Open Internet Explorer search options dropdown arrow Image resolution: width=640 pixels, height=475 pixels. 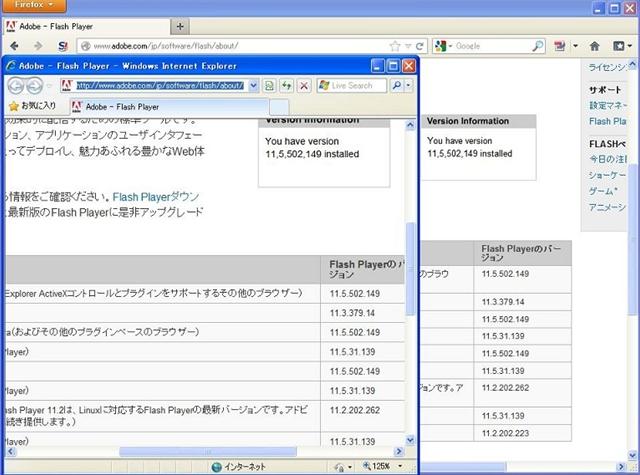coord(408,86)
